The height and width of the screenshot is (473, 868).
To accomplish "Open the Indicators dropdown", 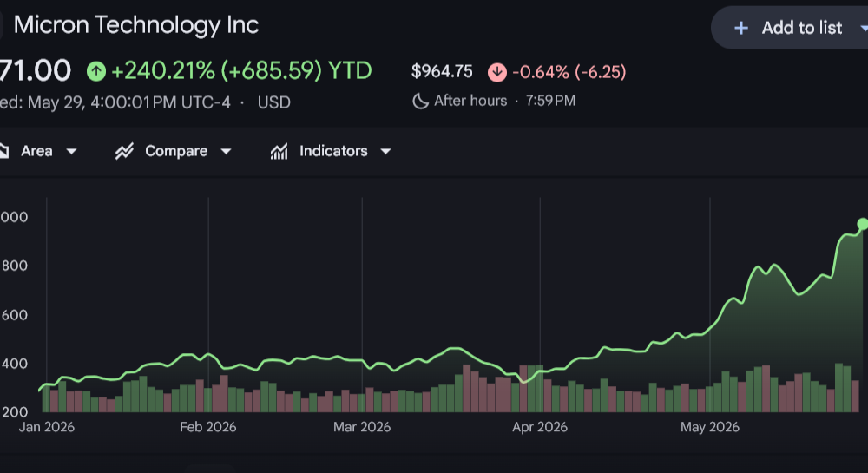I will click(x=331, y=151).
